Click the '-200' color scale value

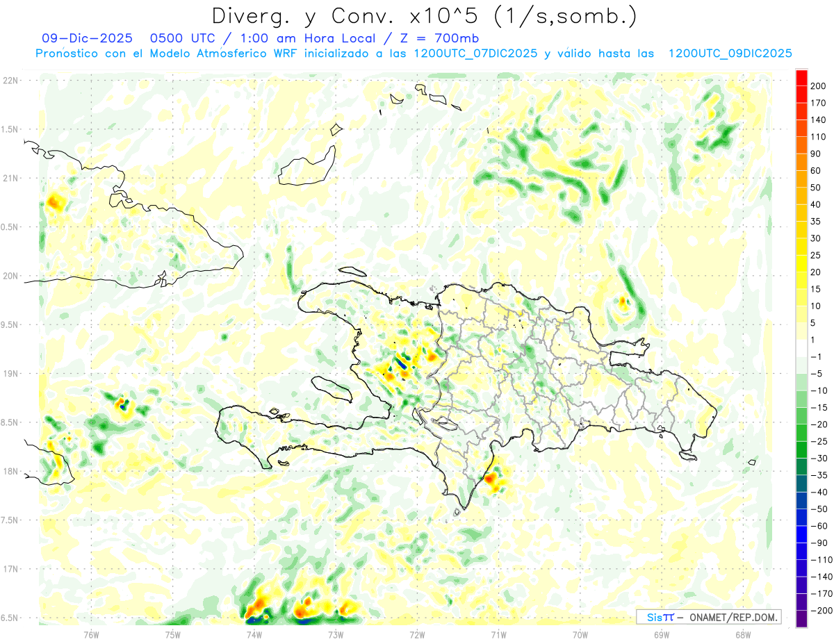(822, 611)
